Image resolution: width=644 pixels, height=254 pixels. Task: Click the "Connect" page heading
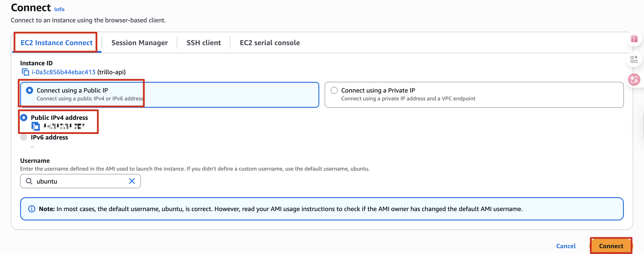point(31,8)
